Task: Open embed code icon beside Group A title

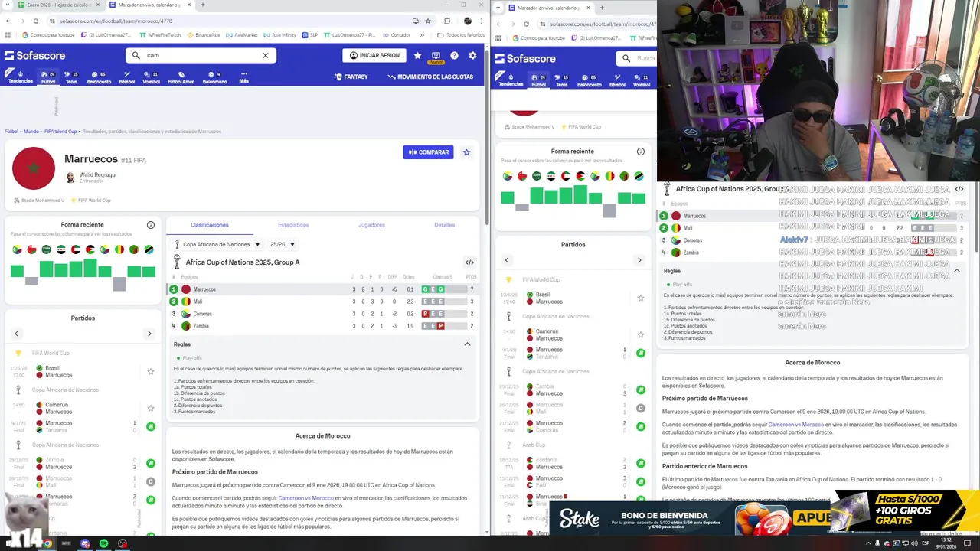Action: tap(469, 262)
